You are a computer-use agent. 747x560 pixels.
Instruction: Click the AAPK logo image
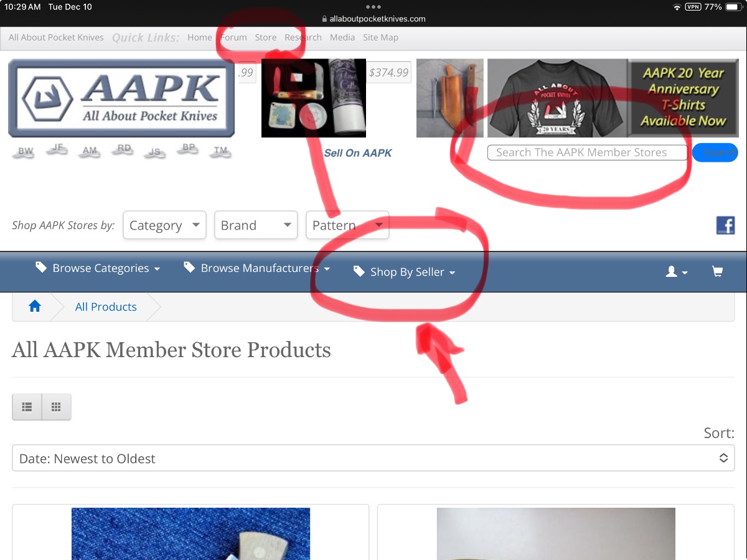[121, 98]
